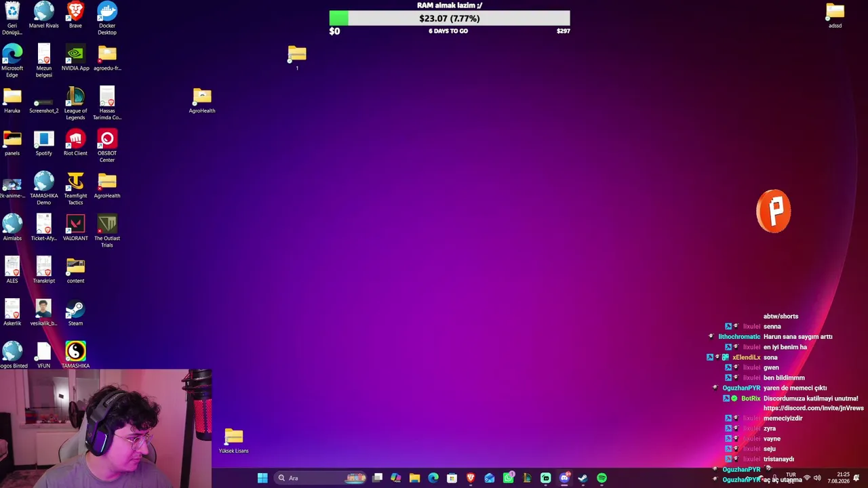The image size is (868, 488).
Task: Open the OBSBOT Center shortcut
Action: (107, 146)
